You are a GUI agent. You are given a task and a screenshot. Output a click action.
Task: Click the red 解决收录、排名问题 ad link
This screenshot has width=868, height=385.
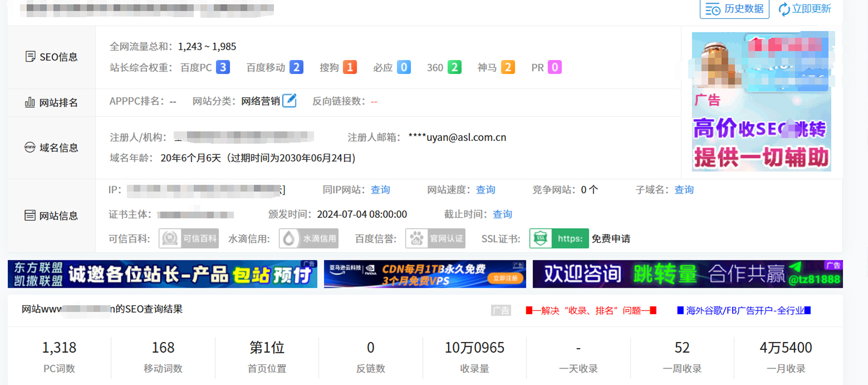[x=591, y=310]
